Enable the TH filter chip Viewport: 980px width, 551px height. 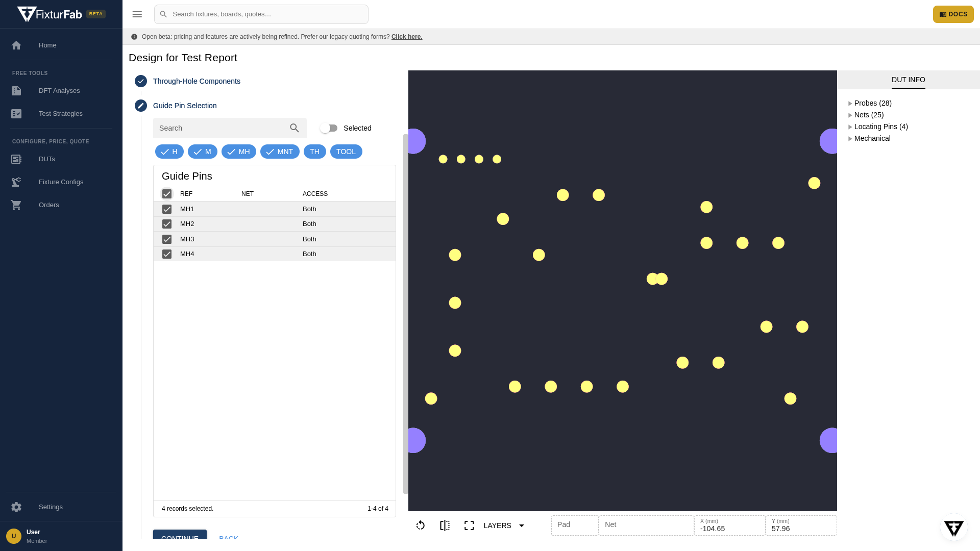315,152
